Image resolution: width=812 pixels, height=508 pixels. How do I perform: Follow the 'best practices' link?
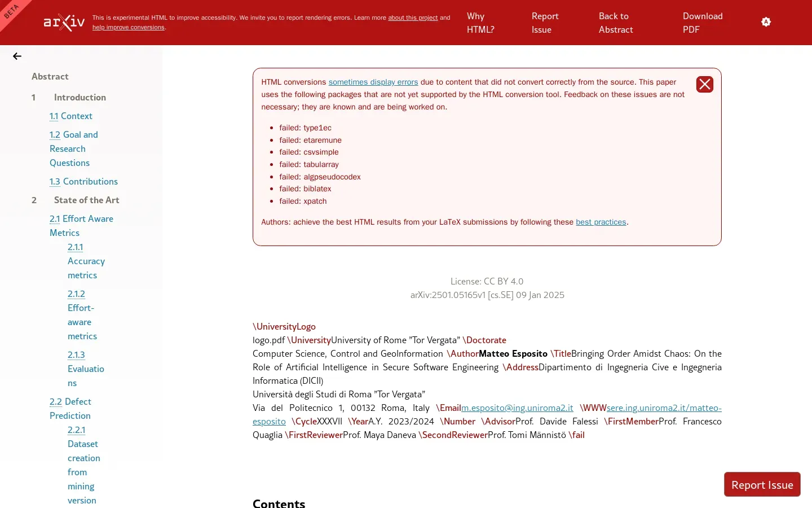click(601, 222)
